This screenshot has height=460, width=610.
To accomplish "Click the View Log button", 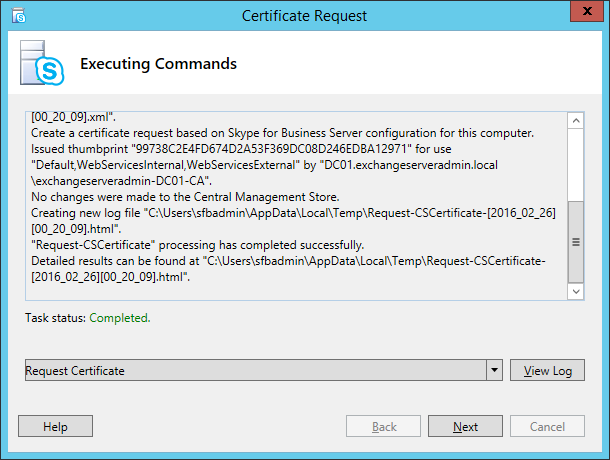I will 547,370.
